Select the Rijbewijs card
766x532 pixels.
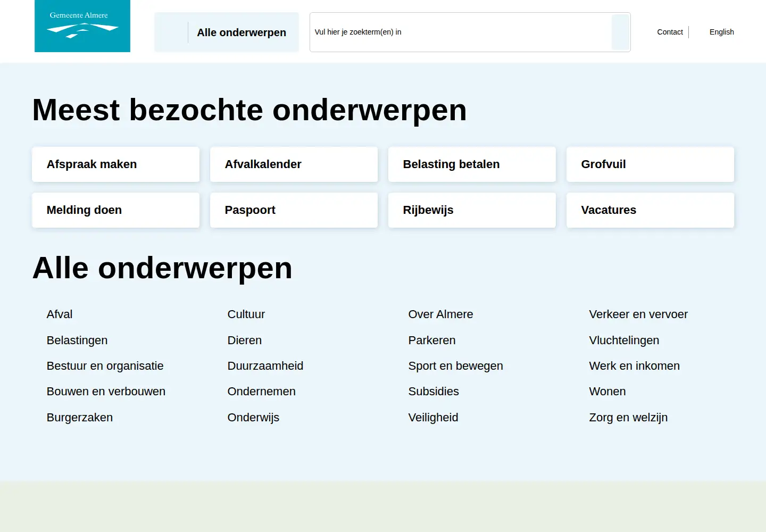[x=472, y=210]
